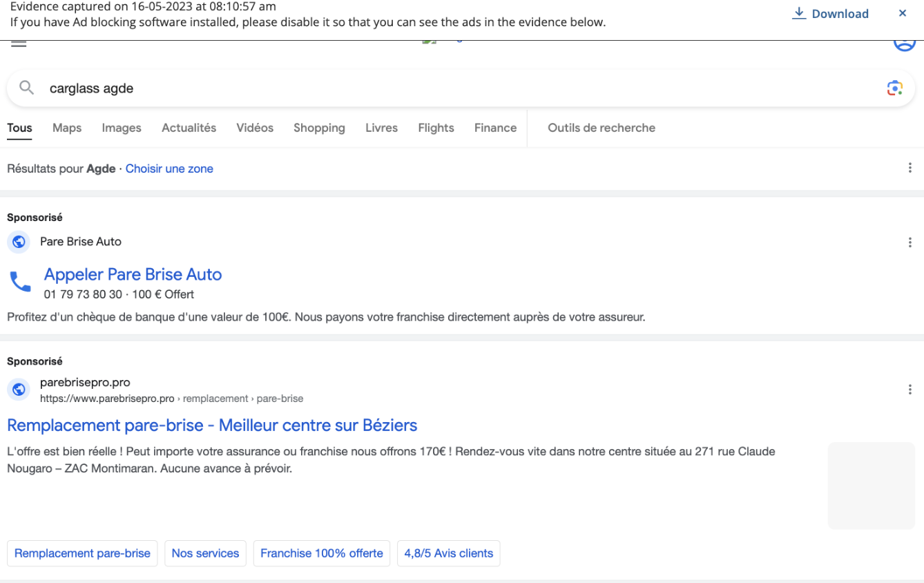The width and height of the screenshot is (924, 583).
Task: Go to the Shopping tab
Action: click(x=319, y=128)
